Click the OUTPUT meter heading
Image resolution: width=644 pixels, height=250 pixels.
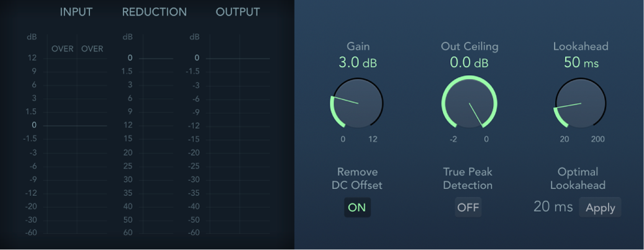pos(238,12)
